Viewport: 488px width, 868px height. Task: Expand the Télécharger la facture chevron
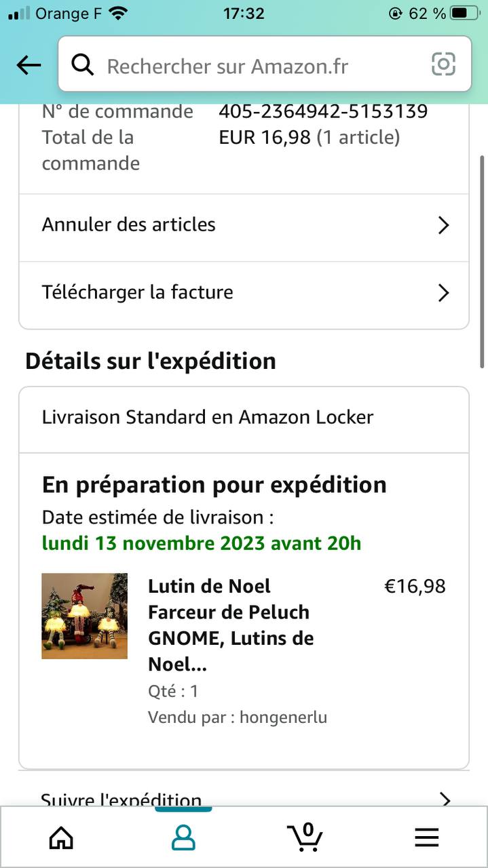pos(443,293)
